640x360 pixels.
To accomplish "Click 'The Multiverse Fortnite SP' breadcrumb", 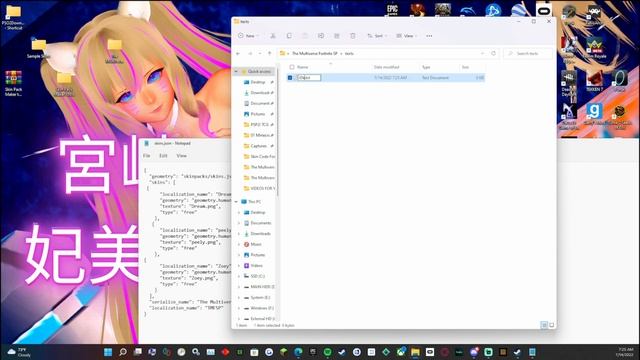I will coord(315,53).
